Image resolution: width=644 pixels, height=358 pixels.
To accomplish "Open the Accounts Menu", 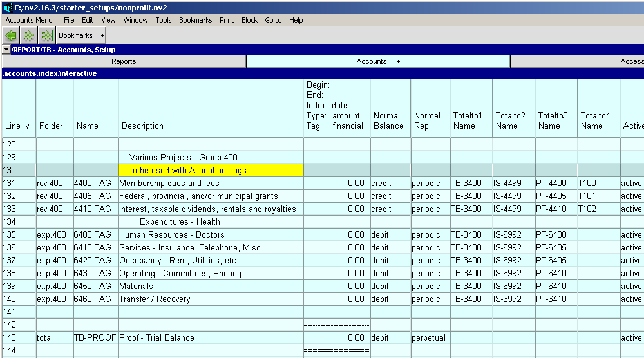I will point(29,20).
